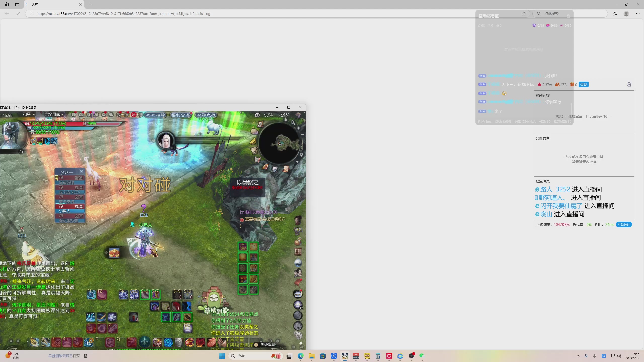Open the weather widget showing 35°C
Viewport: 644px width, 362px height.
click(x=12, y=356)
